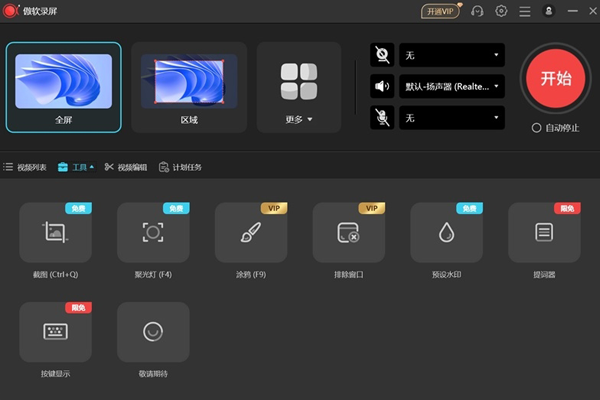The height and width of the screenshot is (400, 600).
Task: Open the 聚光灯 (F4) spotlight tool
Action: pos(153,232)
